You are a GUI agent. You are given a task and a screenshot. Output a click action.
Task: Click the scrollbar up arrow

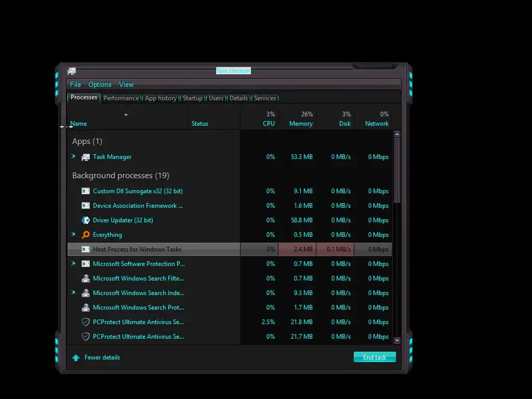pyautogui.click(x=397, y=135)
